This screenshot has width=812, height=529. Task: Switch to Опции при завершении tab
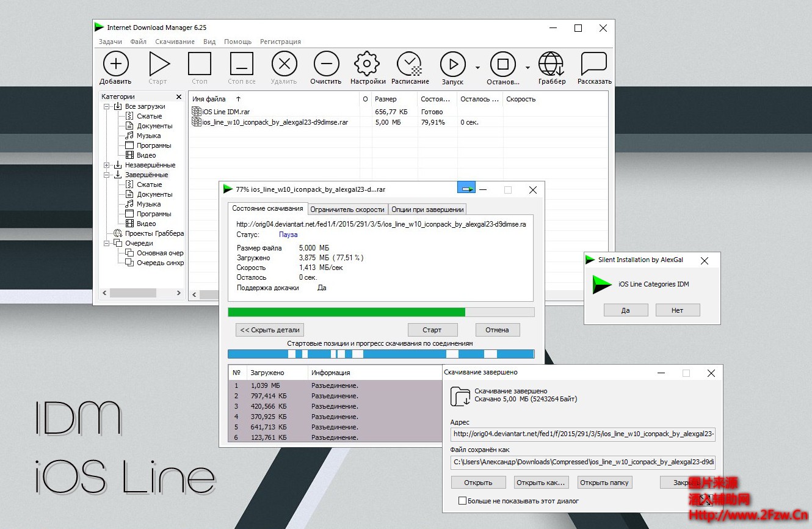click(x=427, y=210)
